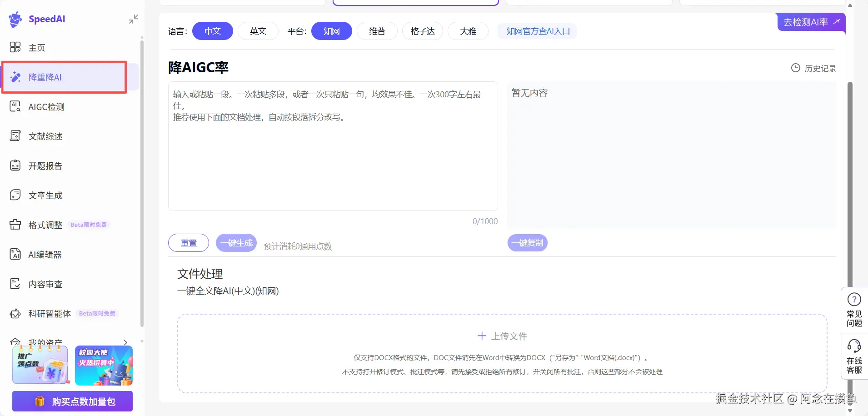This screenshot has width=868, height=416.
Task: Select 英文 language option
Action: point(258,31)
